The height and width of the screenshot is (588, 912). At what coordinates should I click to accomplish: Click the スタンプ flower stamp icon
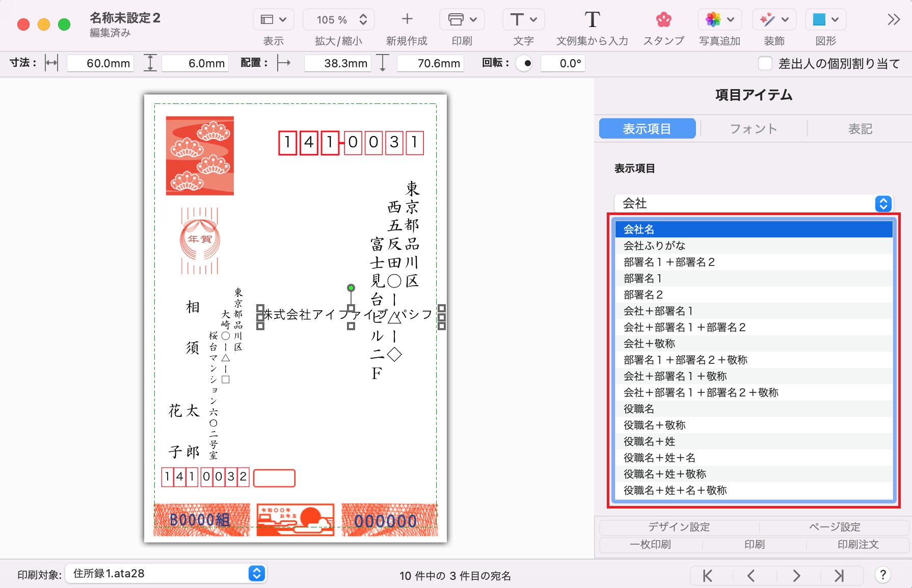pyautogui.click(x=663, y=20)
